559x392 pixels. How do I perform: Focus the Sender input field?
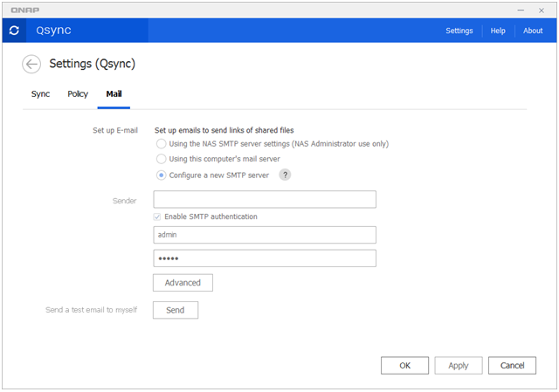pyautogui.click(x=265, y=199)
